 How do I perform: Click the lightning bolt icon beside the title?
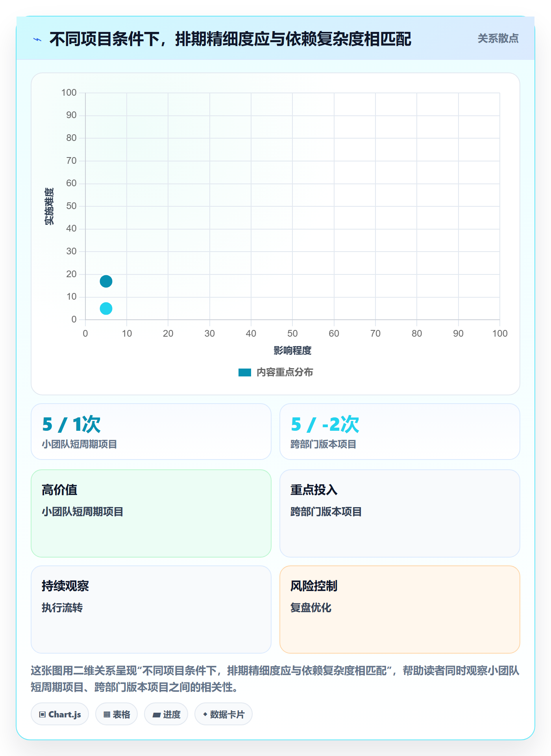click(x=37, y=39)
